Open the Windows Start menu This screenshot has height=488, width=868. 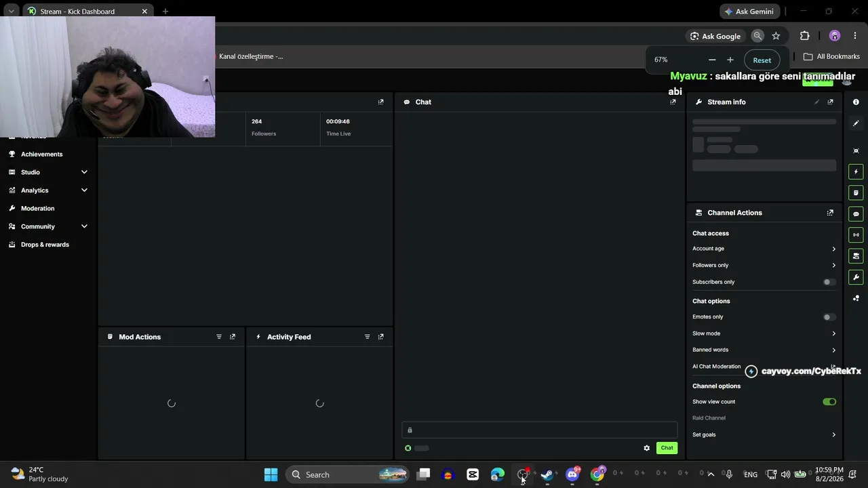pos(271,474)
